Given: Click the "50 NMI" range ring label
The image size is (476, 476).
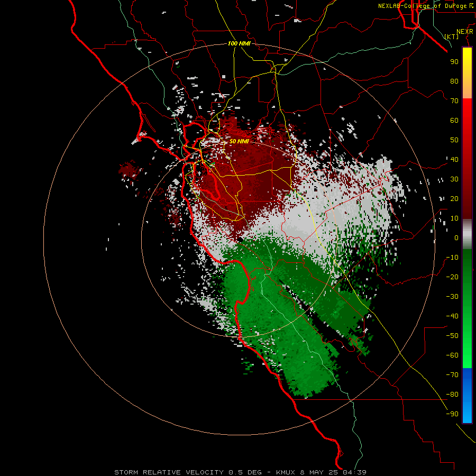Looking at the screenshot, I should pos(239,141).
